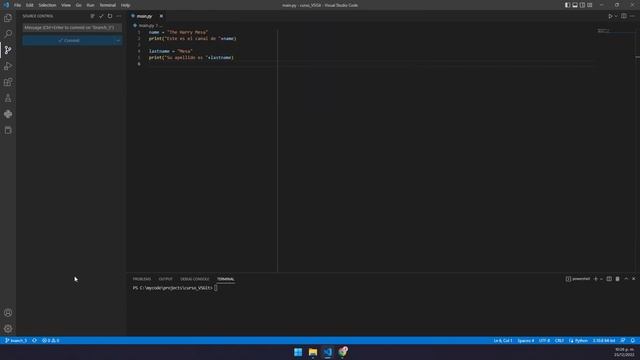Open the Explorer view in activity bar

pyautogui.click(x=8, y=18)
